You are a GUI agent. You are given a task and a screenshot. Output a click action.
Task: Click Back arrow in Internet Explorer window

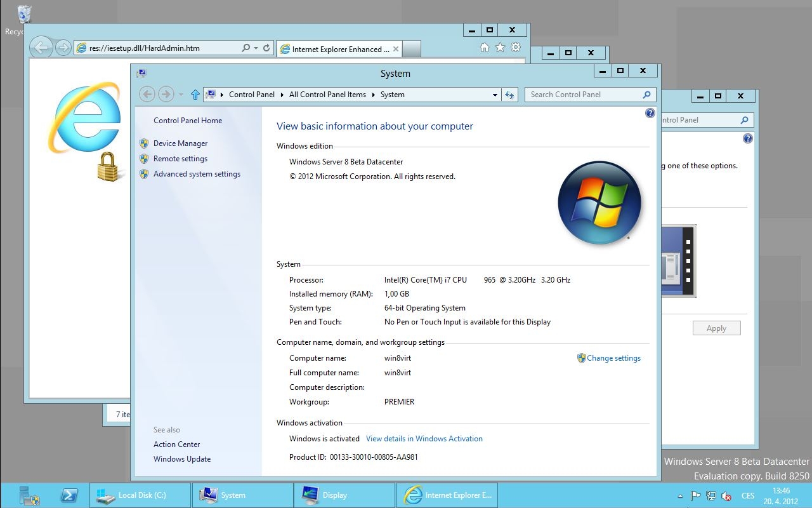(x=41, y=47)
